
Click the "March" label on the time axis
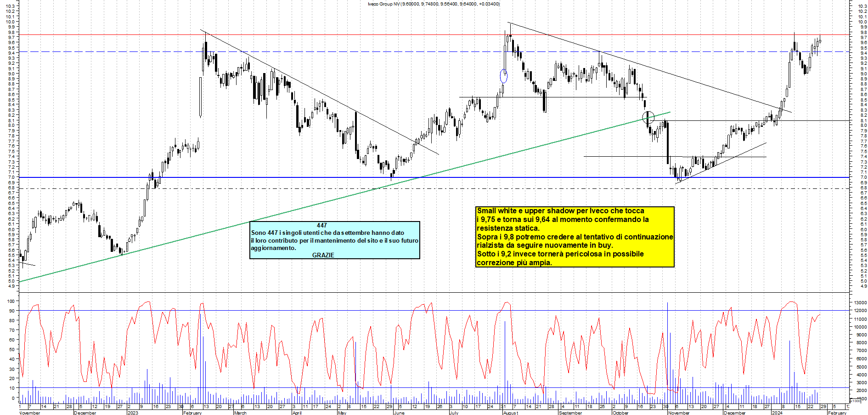240,413
